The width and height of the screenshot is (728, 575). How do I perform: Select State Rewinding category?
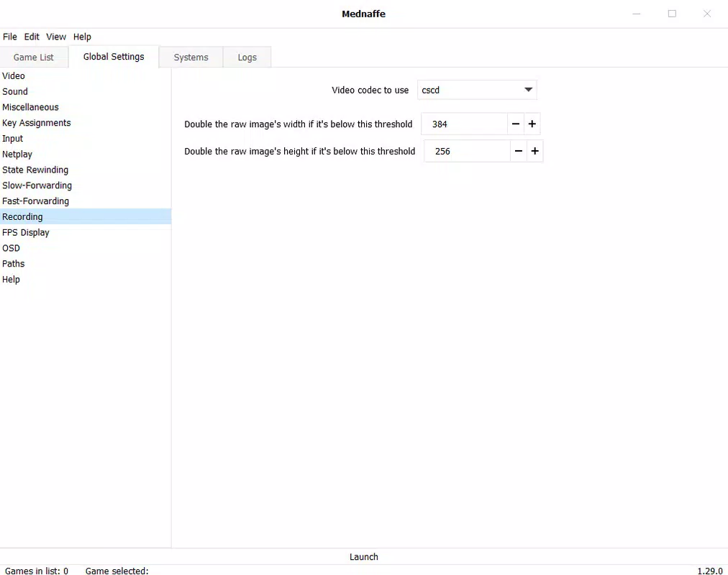tap(86, 170)
